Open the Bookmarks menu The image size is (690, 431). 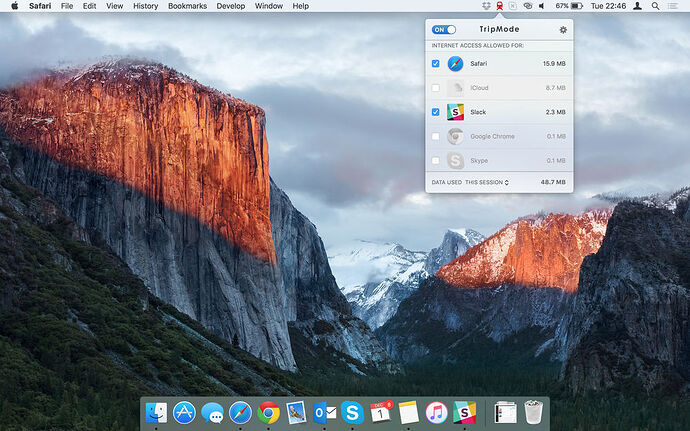click(187, 6)
